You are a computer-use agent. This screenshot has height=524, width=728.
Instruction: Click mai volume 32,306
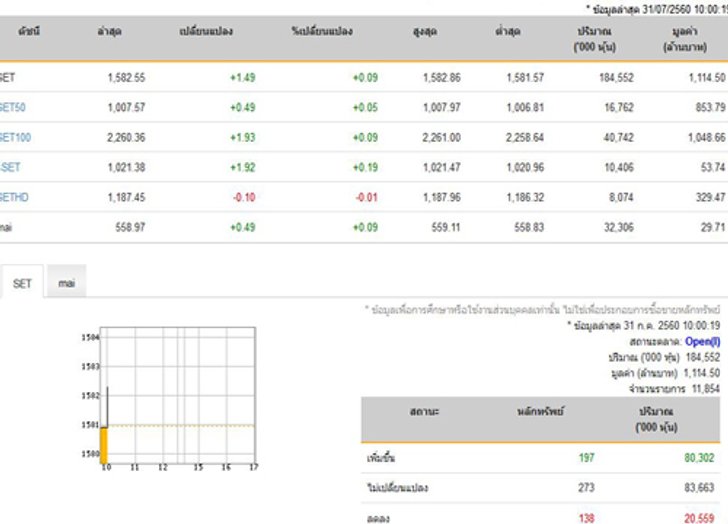click(619, 227)
